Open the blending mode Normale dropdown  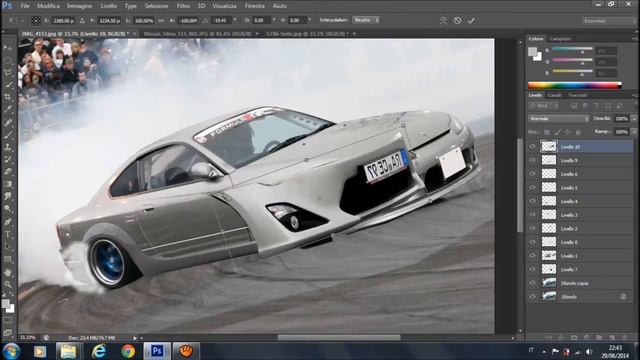558,119
